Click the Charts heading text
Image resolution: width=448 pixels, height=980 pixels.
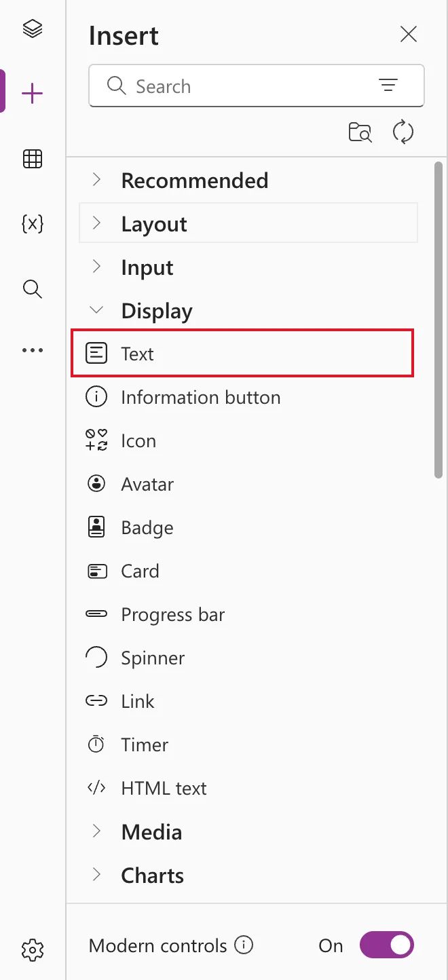tap(153, 875)
